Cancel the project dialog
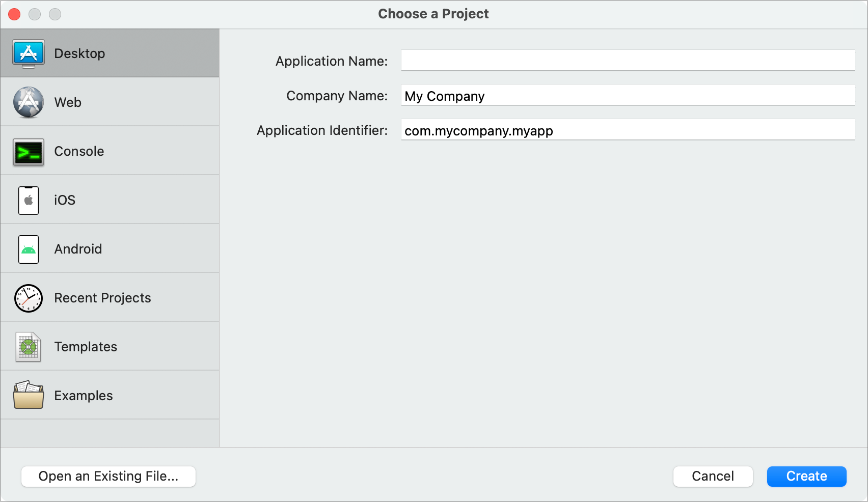The height and width of the screenshot is (502, 868). [x=713, y=476]
